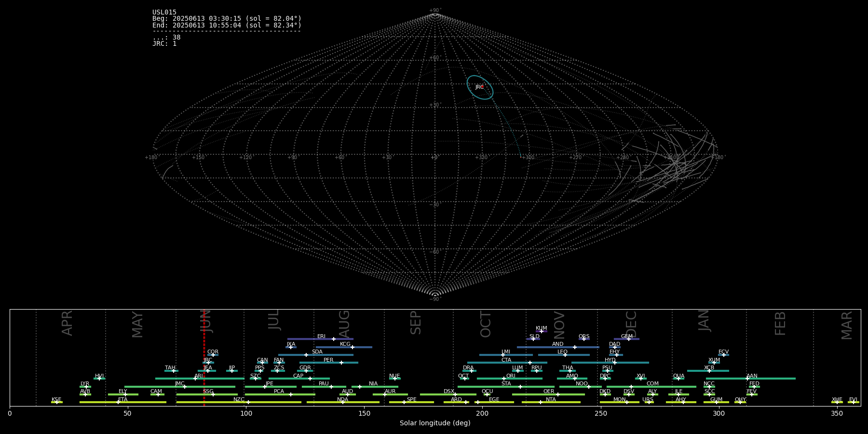Click the JMC shower label
Image resolution: width=868 pixels, height=434 pixels.
179,383
